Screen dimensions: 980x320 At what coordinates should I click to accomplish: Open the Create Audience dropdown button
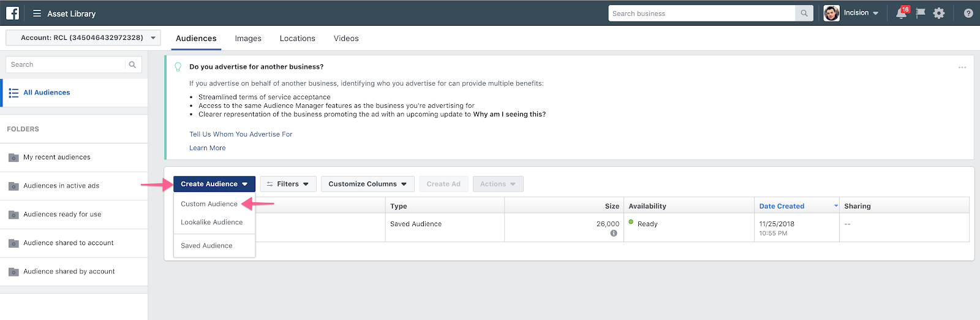214,184
